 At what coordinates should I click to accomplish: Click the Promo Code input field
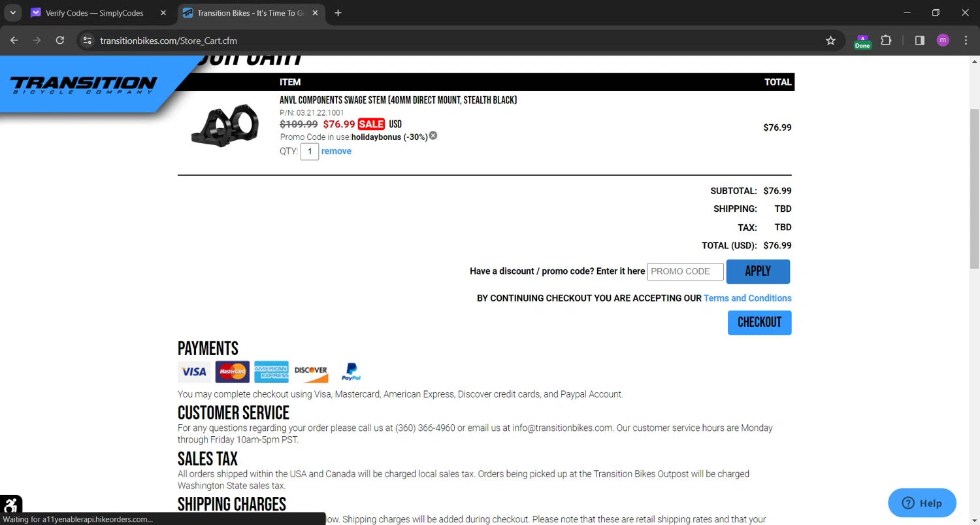pyautogui.click(x=685, y=271)
